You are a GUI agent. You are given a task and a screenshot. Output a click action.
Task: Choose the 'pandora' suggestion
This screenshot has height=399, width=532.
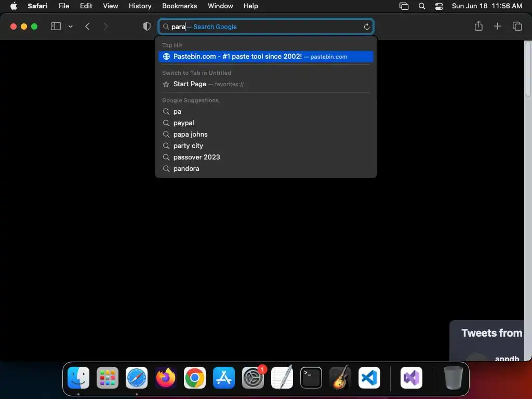click(x=266, y=169)
